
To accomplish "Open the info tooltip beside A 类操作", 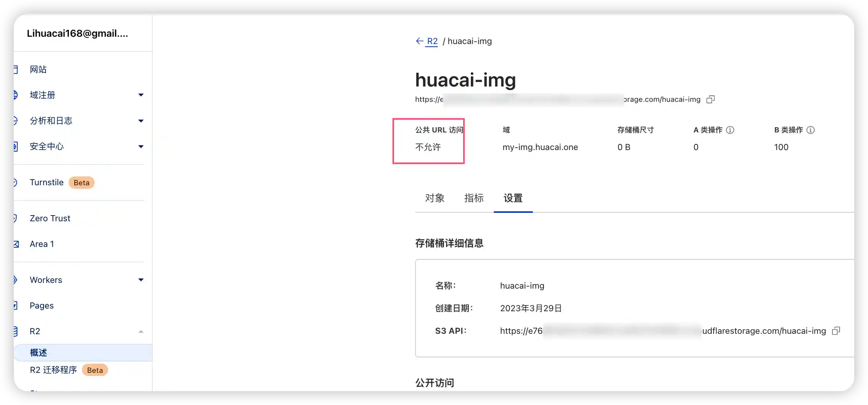I will (731, 130).
